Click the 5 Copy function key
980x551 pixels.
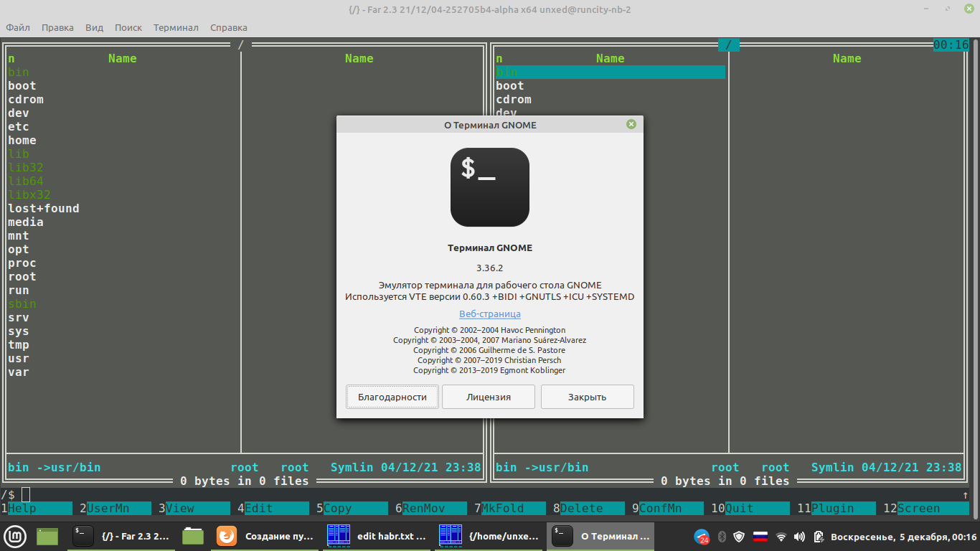point(352,508)
